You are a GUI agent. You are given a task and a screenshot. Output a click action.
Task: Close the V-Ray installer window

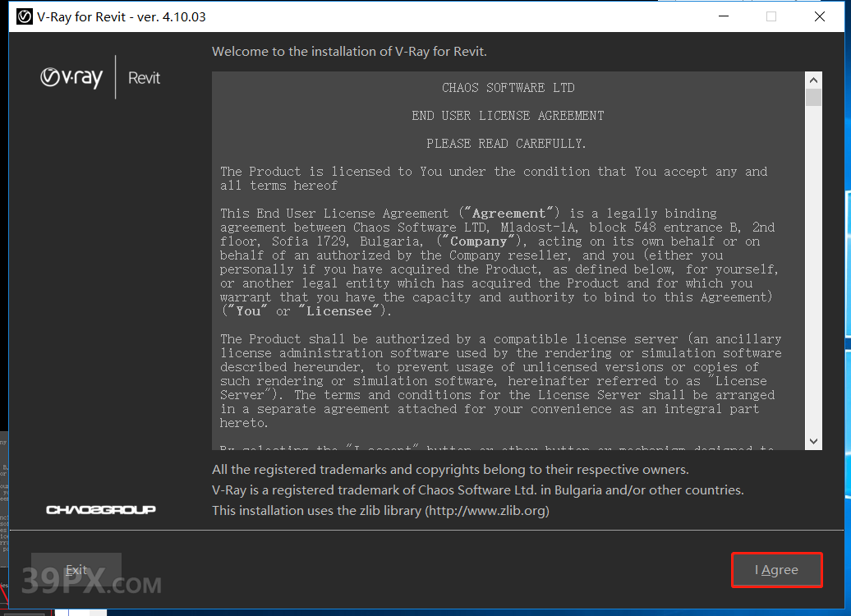820,16
